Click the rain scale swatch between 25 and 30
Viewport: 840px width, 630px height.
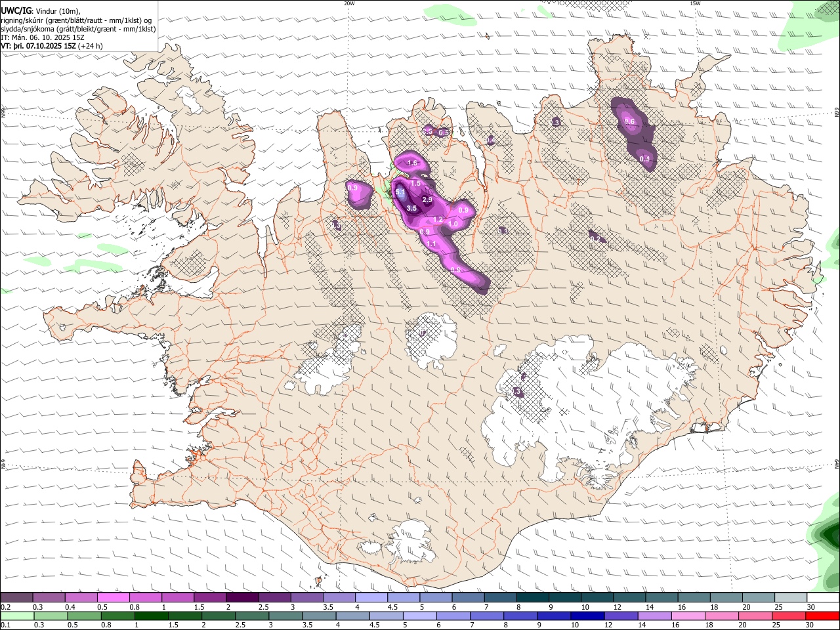point(787,616)
